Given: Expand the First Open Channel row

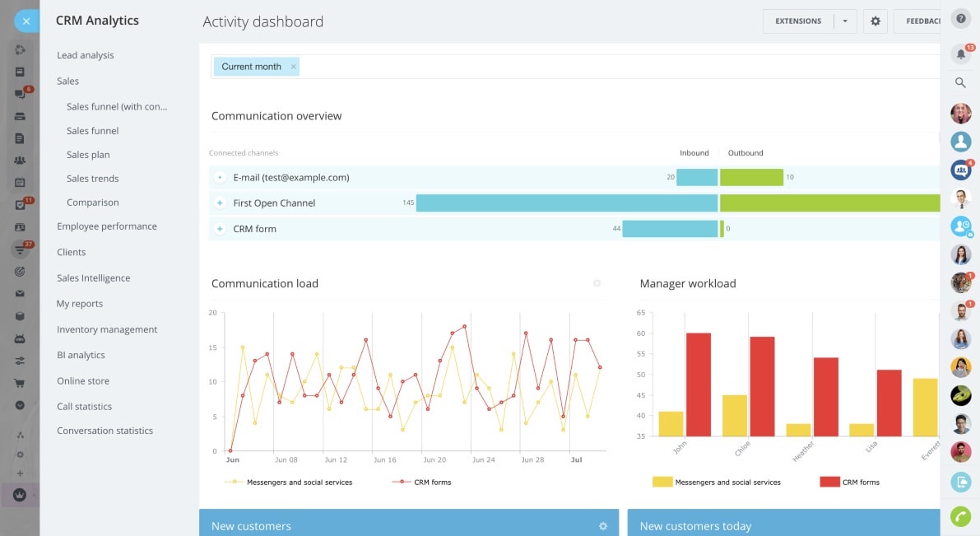Looking at the screenshot, I should (x=220, y=203).
